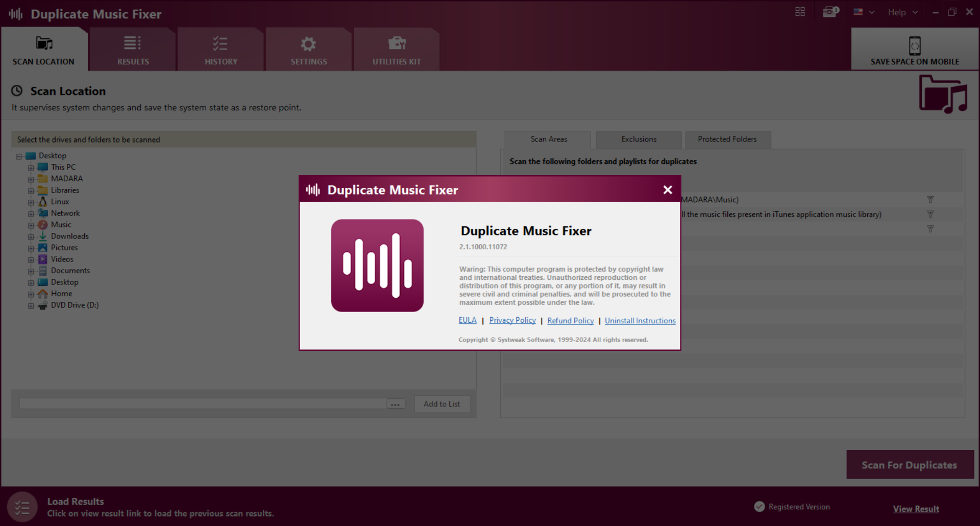
Task: Open the Help dropdown menu
Action: coord(902,12)
